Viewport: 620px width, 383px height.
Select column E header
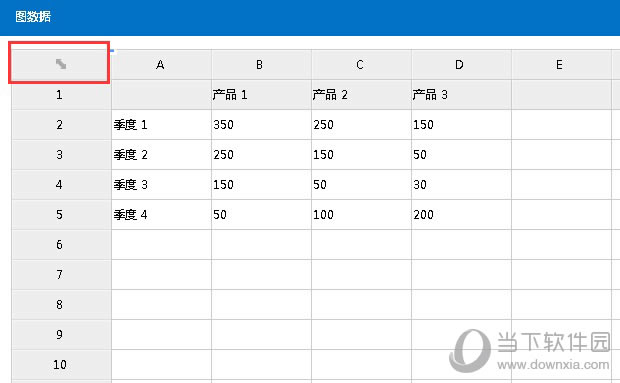tap(561, 64)
